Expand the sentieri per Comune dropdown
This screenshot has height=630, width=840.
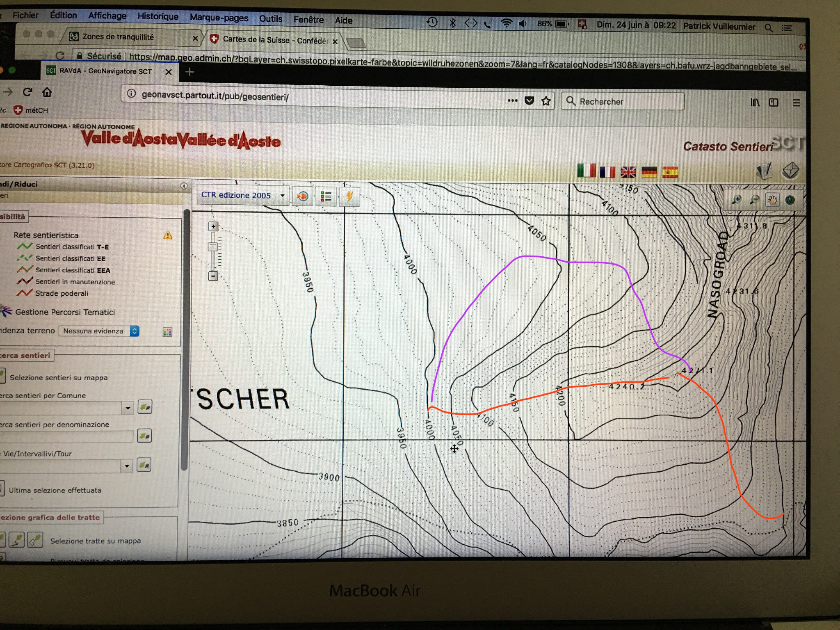pos(128,408)
